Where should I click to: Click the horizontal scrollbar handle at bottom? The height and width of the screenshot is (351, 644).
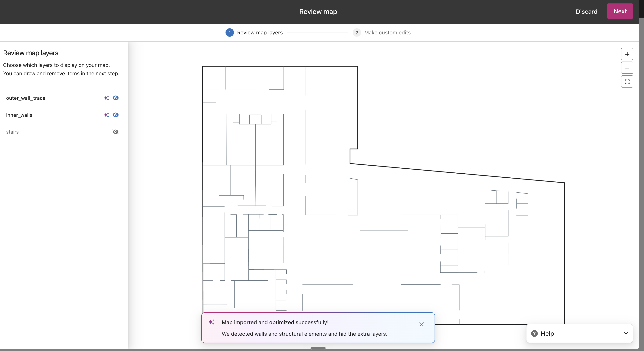(318, 348)
